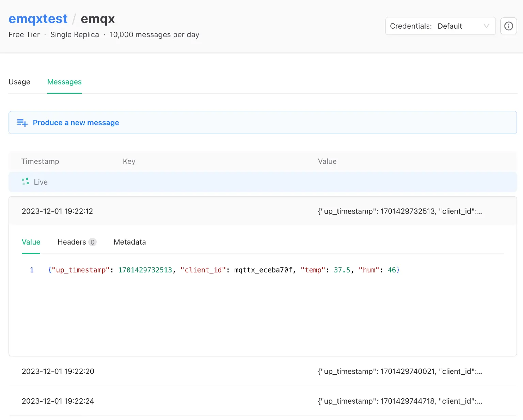Click Produce a new message
Screen dimensions: 523x420
pyautogui.click(x=76, y=123)
